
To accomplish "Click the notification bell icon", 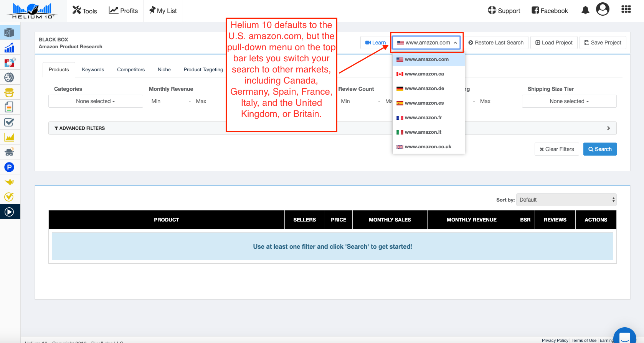I will [585, 10].
